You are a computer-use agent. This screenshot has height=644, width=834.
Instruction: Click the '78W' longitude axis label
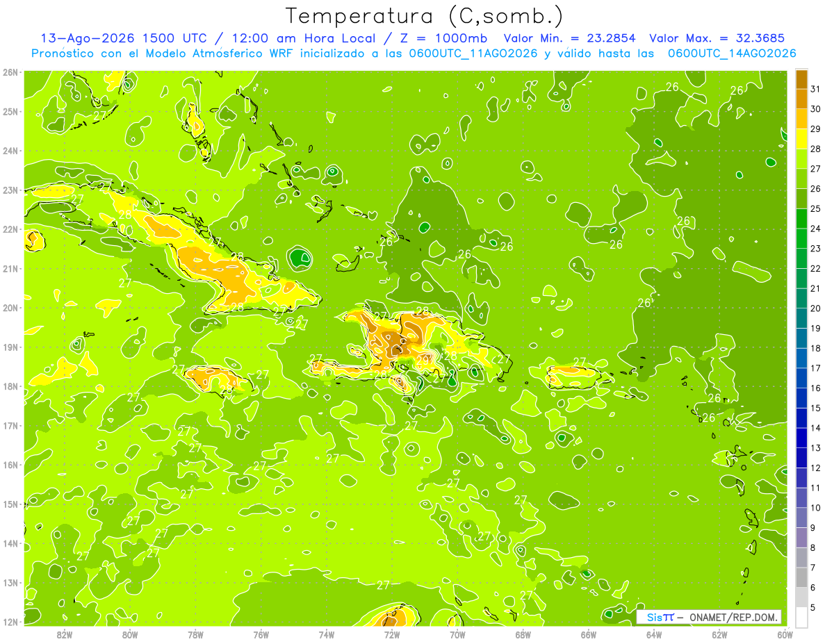[195, 634]
